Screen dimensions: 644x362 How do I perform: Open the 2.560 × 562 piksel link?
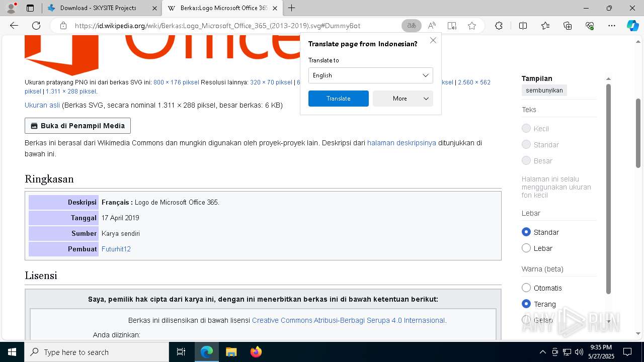[x=474, y=82]
